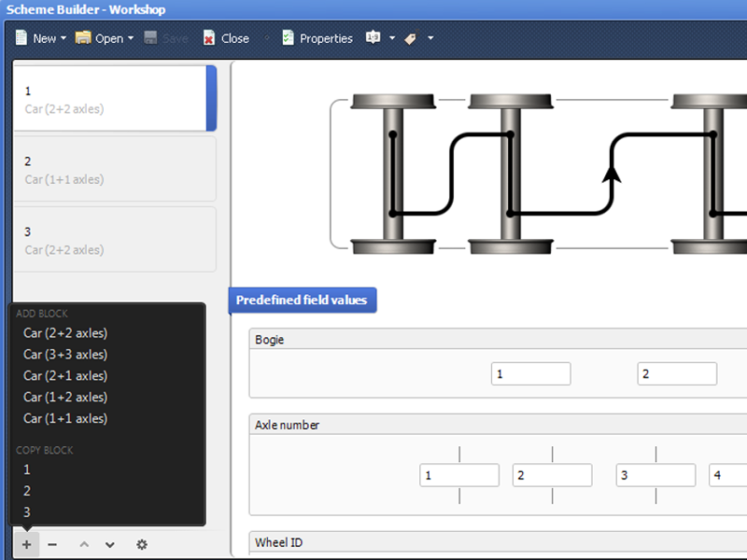This screenshot has width=747, height=560.
Task: Open block settings gear icon
Action: [142, 544]
